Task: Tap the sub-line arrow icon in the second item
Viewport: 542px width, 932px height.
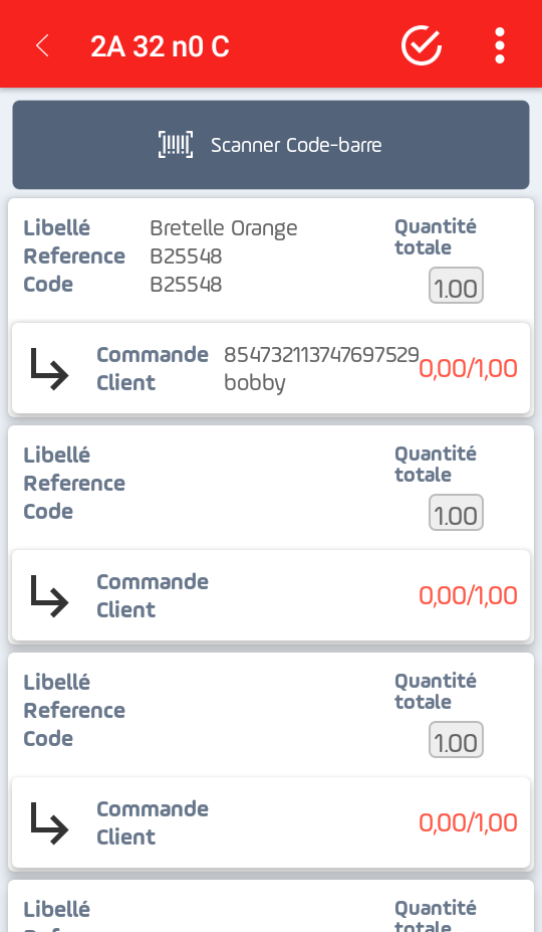Action: tap(49, 596)
